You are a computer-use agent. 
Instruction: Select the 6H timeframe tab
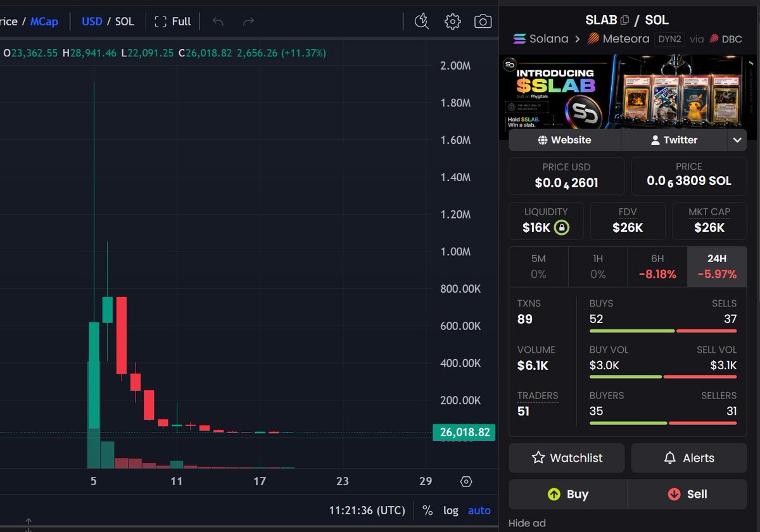(x=657, y=267)
